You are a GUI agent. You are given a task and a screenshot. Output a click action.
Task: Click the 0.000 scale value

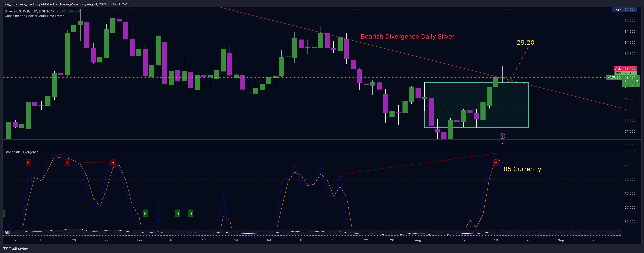629,143
